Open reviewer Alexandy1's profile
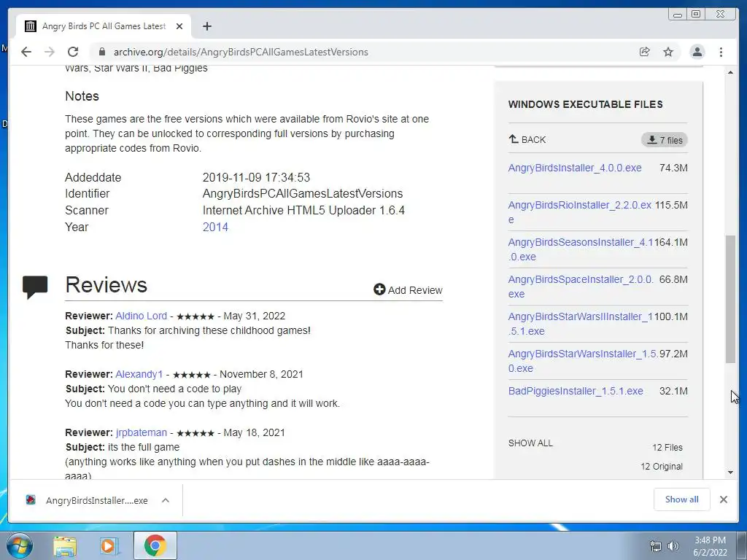The width and height of the screenshot is (747, 560). (x=139, y=374)
